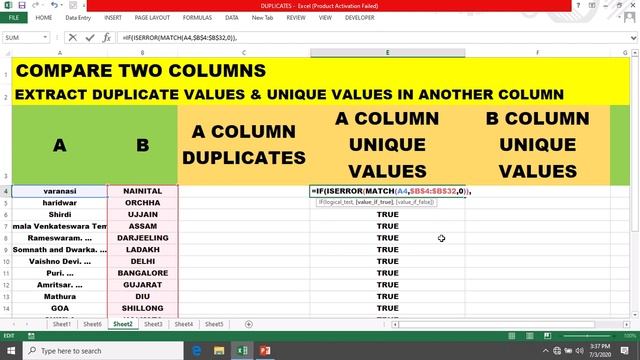This screenshot has width=640, height=360.
Task: Switch to the DATA ribbon tab
Action: (231, 18)
